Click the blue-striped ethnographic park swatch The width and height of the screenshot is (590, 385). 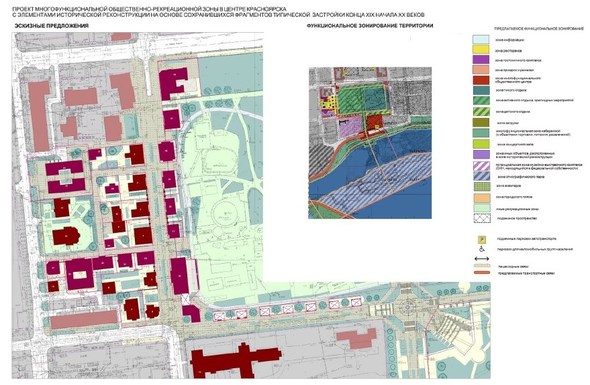(482, 176)
